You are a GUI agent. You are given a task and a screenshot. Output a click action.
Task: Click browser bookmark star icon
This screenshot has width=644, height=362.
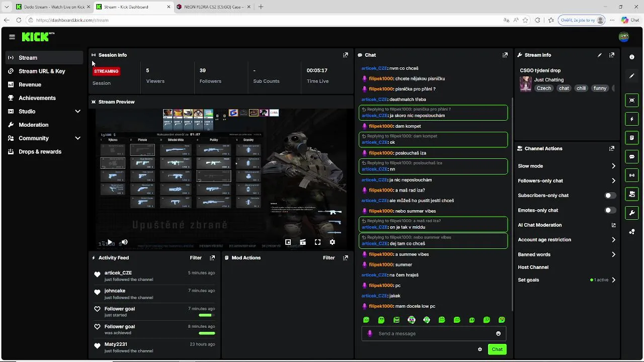pos(525,20)
